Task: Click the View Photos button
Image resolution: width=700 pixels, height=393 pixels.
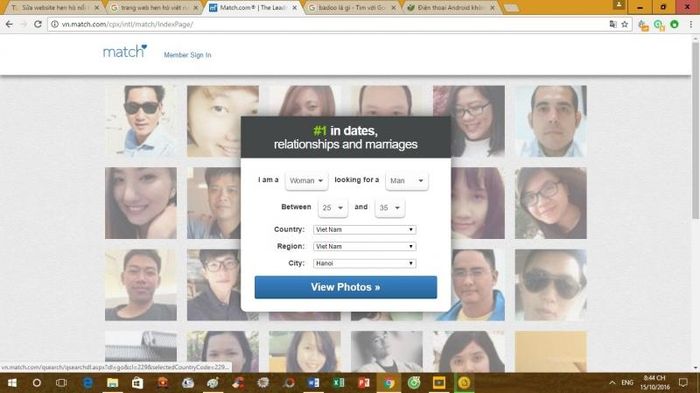Action: [346, 287]
